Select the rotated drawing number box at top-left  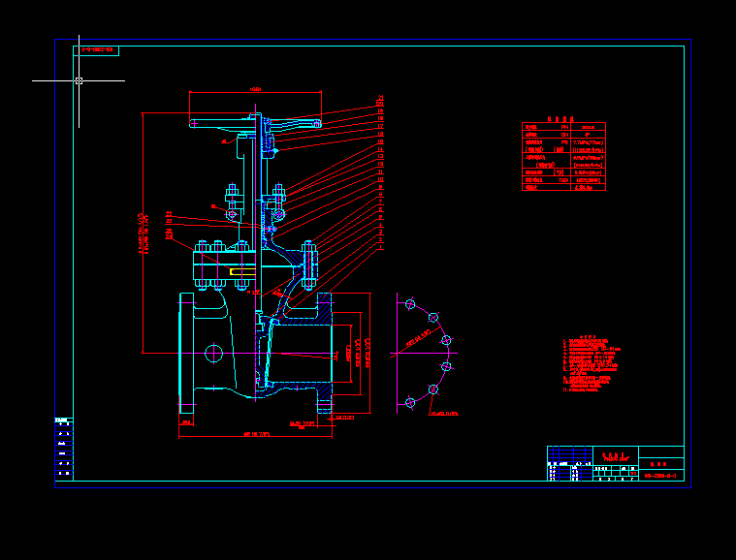(96, 50)
